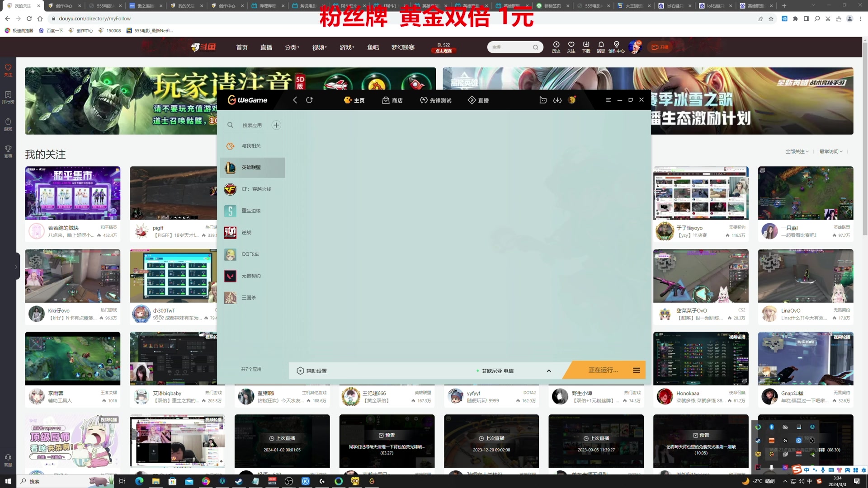Open the WeGame download manager icon

click(557, 100)
